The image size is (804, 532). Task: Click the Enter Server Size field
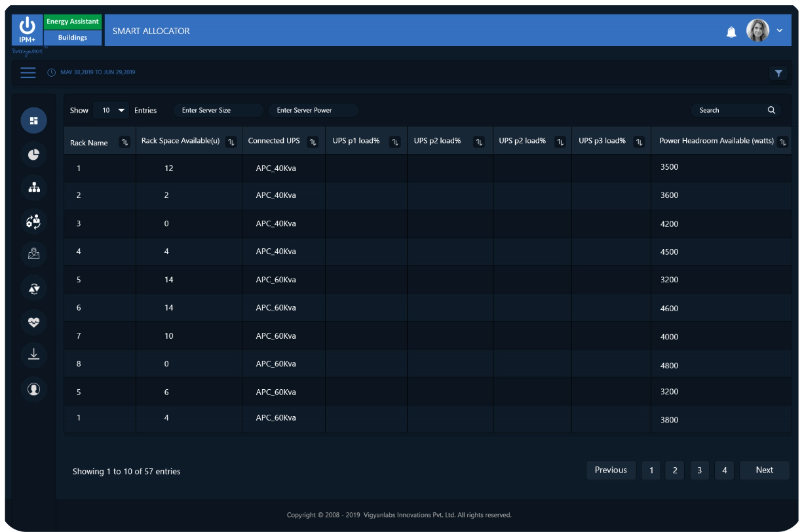218,110
